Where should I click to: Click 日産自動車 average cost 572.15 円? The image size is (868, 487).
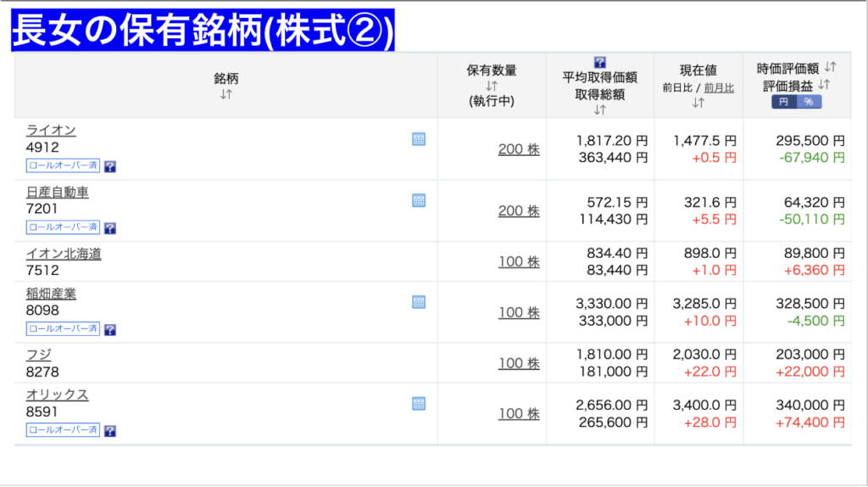pyautogui.click(x=617, y=202)
